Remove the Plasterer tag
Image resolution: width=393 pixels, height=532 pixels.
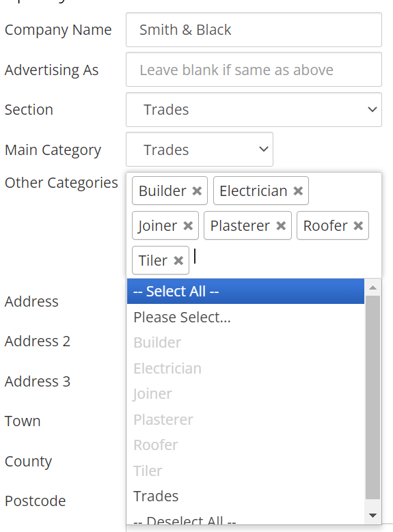point(281,225)
